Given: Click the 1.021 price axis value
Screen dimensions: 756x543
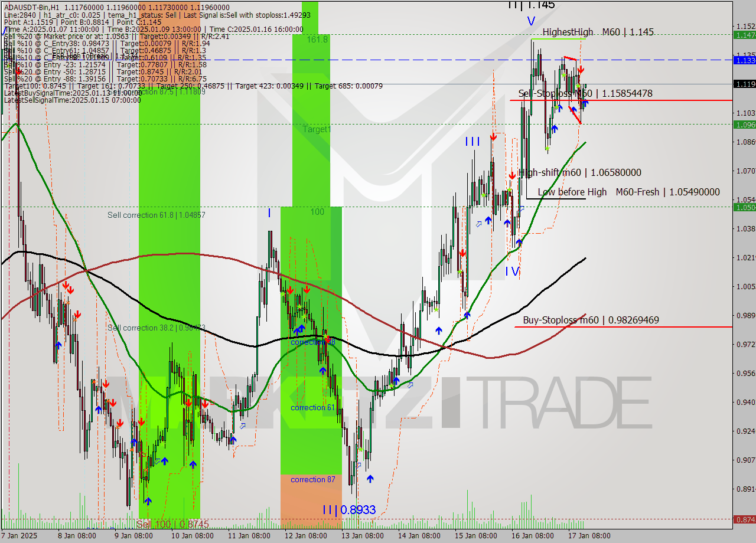Looking at the screenshot, I should coord(745,257).
